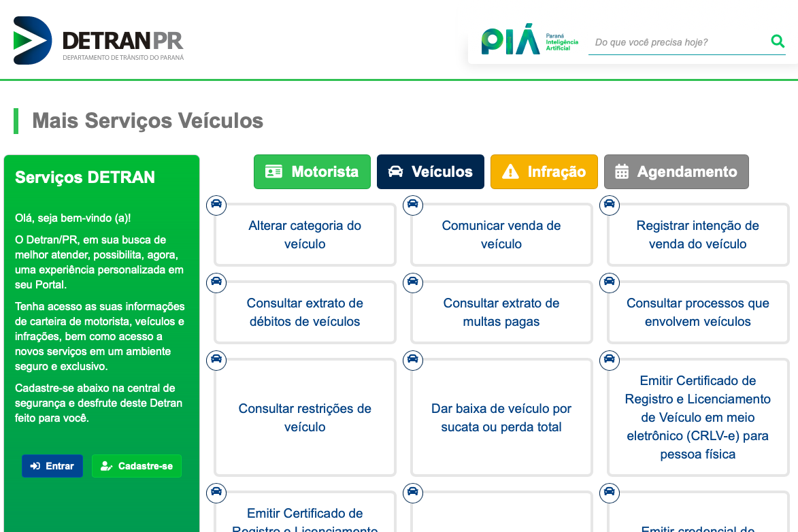The height and width of the screenshot is (532, 798).
Task: Open Comunicar venda de veículo service
Action: (x=501, y=235)
